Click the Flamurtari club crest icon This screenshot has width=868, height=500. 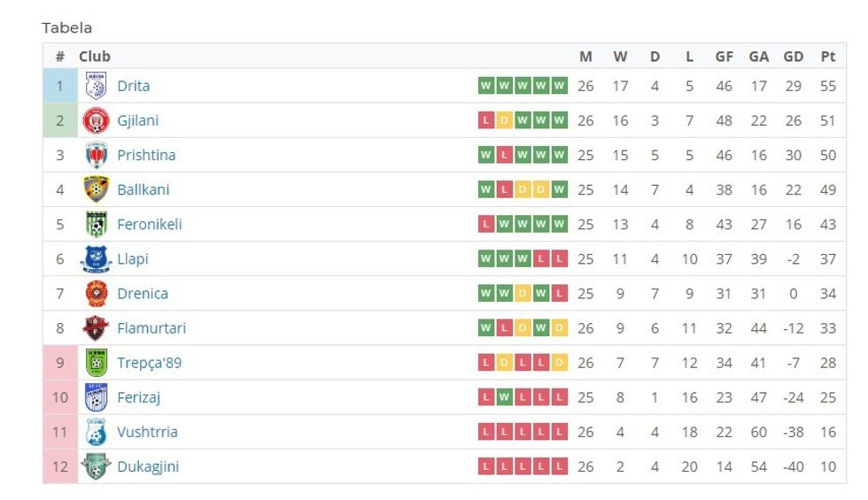tap(96, 327)
